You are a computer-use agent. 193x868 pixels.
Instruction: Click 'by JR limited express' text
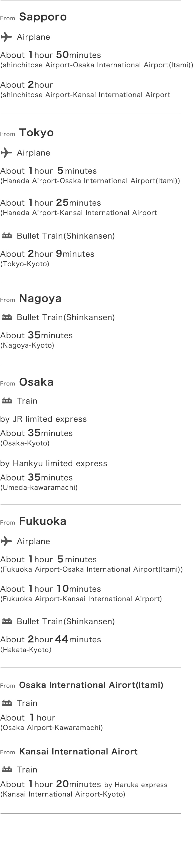[43, 419]
